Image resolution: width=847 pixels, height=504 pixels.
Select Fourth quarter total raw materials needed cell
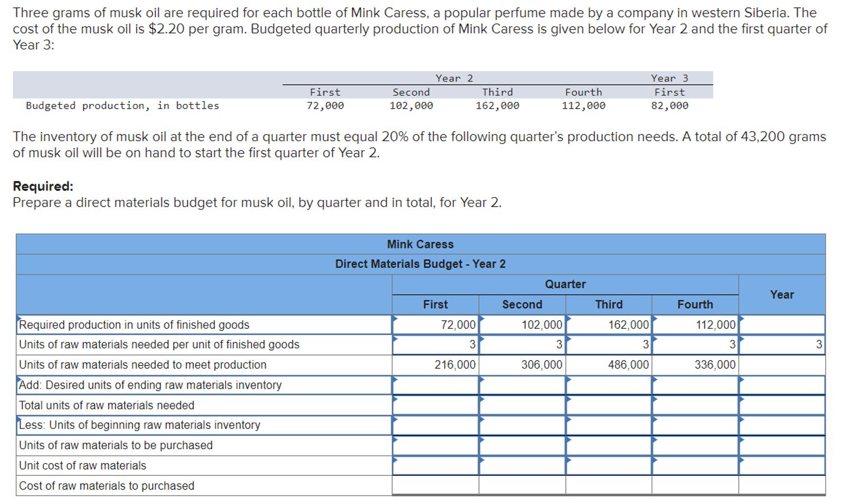pos(695,405)
